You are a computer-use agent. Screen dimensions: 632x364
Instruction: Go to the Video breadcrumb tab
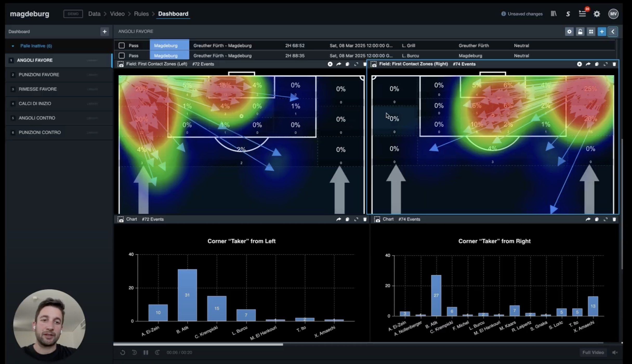tap(117, 14)
